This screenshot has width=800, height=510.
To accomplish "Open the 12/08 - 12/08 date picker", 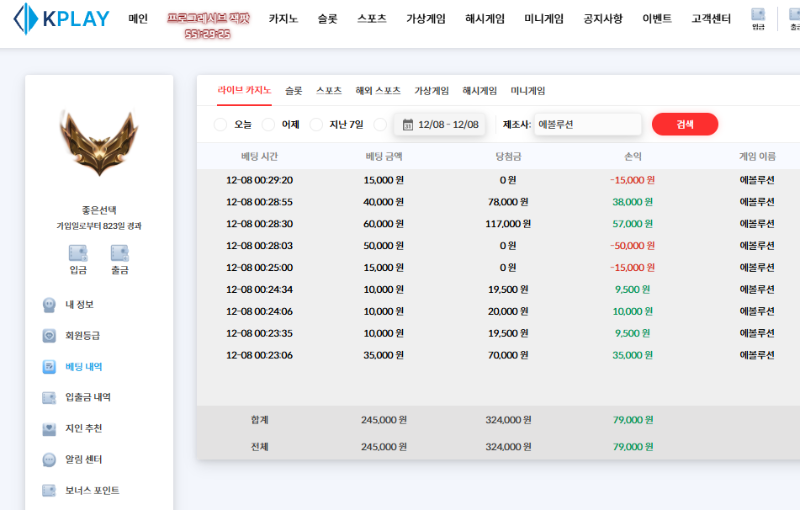I will click(440, 124).
